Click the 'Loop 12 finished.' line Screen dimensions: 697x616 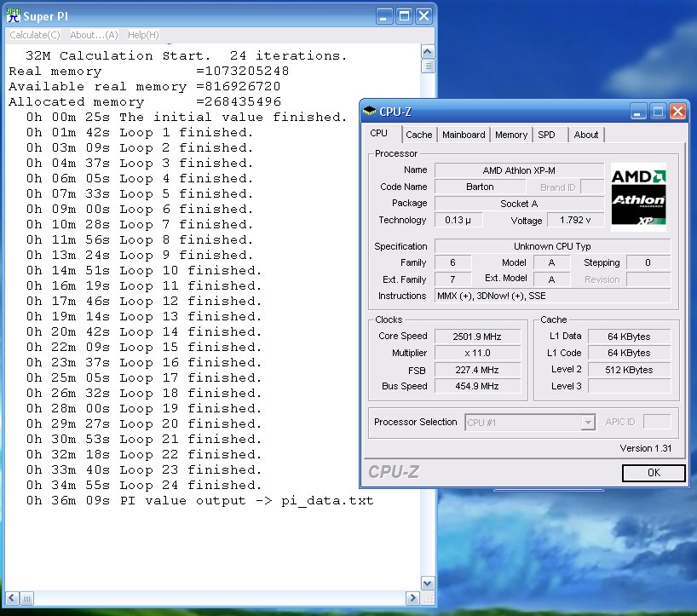[144, 301]
